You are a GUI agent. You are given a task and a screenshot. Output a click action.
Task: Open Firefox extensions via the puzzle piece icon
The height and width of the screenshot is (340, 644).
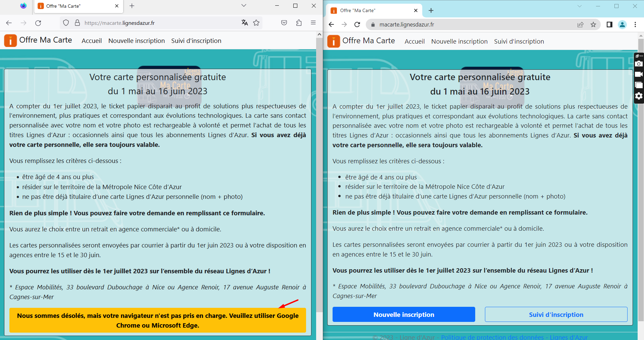(299, 22)
